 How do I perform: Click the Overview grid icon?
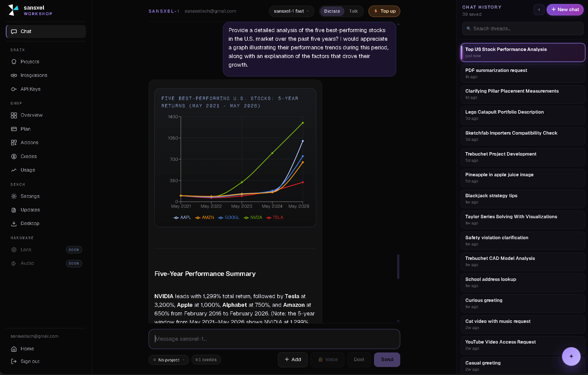pyautogui.click(x=14, y=115)
